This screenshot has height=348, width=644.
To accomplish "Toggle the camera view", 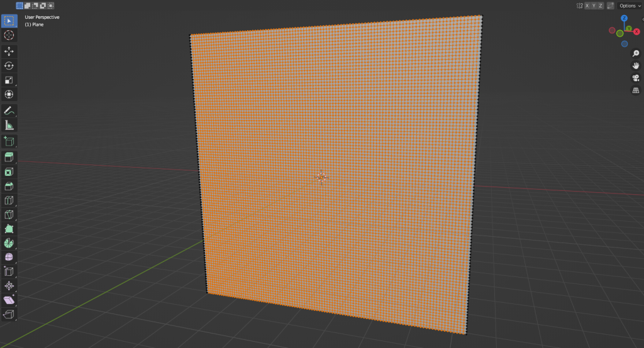I will (636, 78).
